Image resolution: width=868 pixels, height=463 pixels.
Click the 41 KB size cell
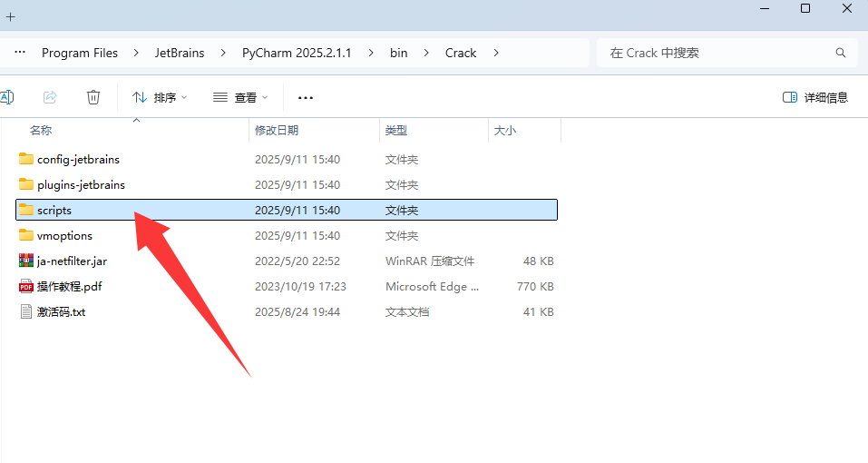539,312
